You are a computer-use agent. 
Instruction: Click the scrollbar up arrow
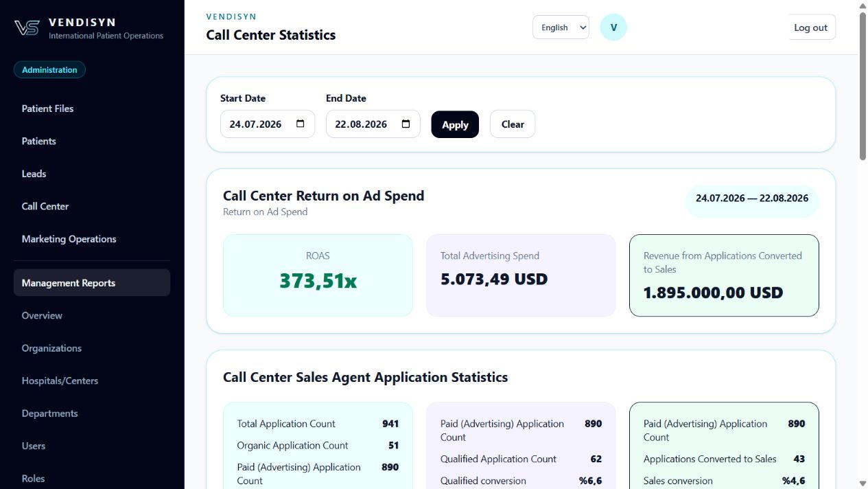(x=863, y=5)
